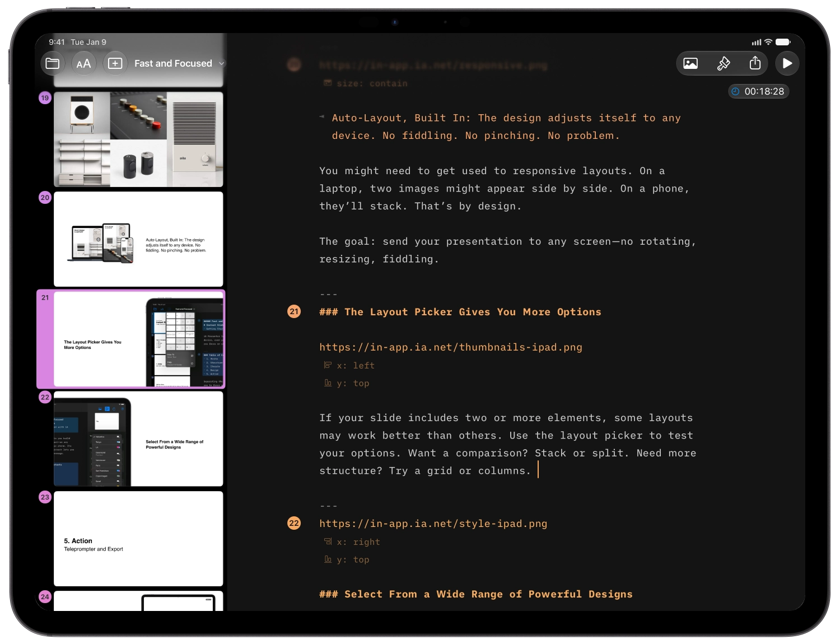840x644 pixels.
Task: Open the AA text size settings
Action: pos(83,63)
